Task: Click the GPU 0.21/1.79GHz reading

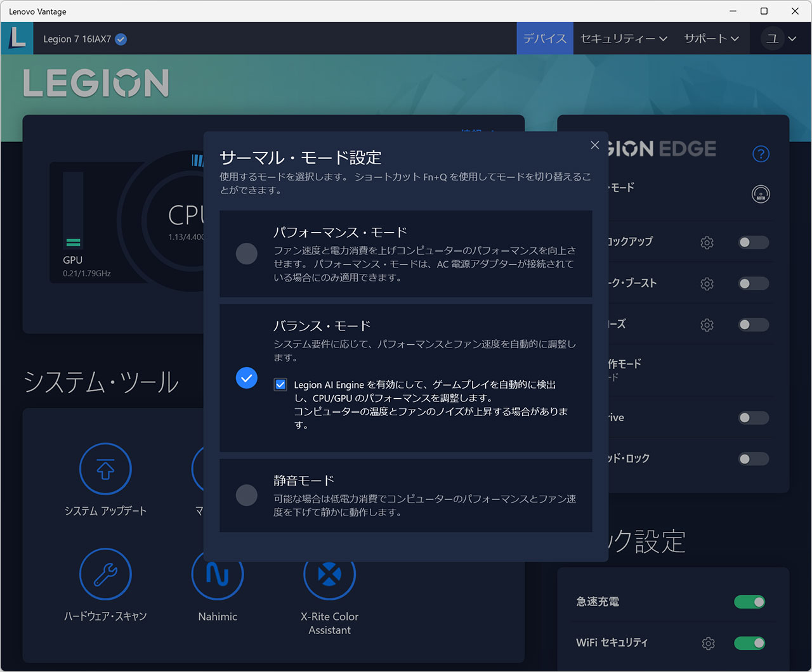Action: click(87, 274)
